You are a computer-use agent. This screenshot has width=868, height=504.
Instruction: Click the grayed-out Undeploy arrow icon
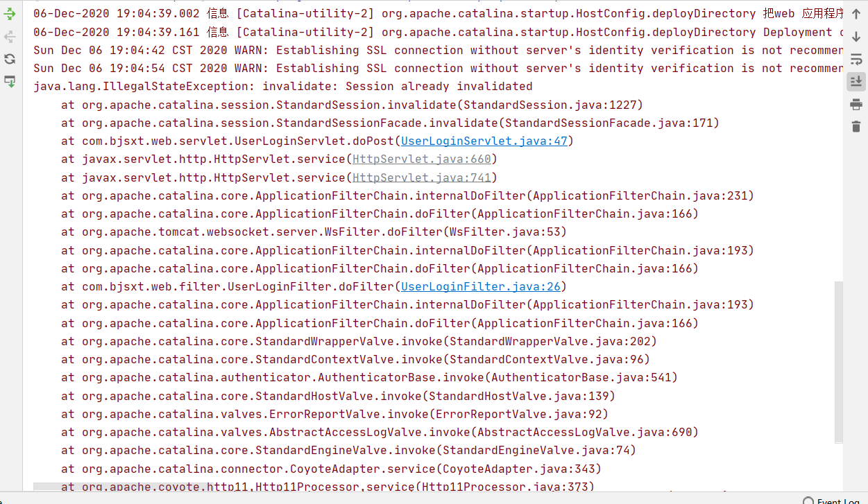coord(10,37)
